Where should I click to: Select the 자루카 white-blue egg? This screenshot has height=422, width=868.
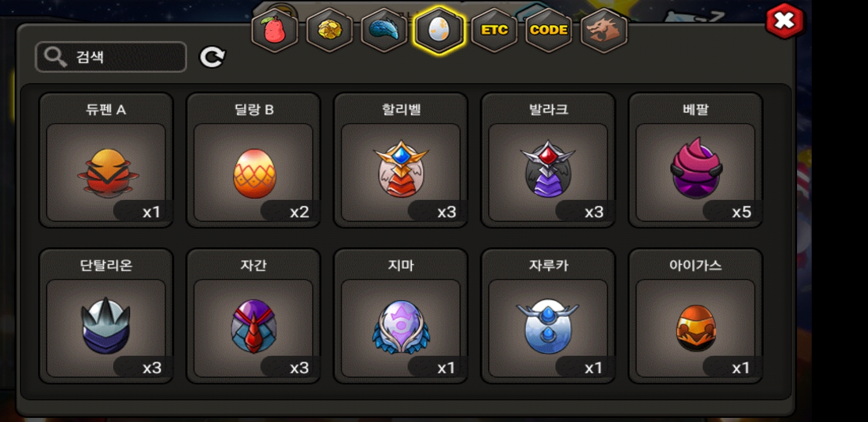pos(548,316)
